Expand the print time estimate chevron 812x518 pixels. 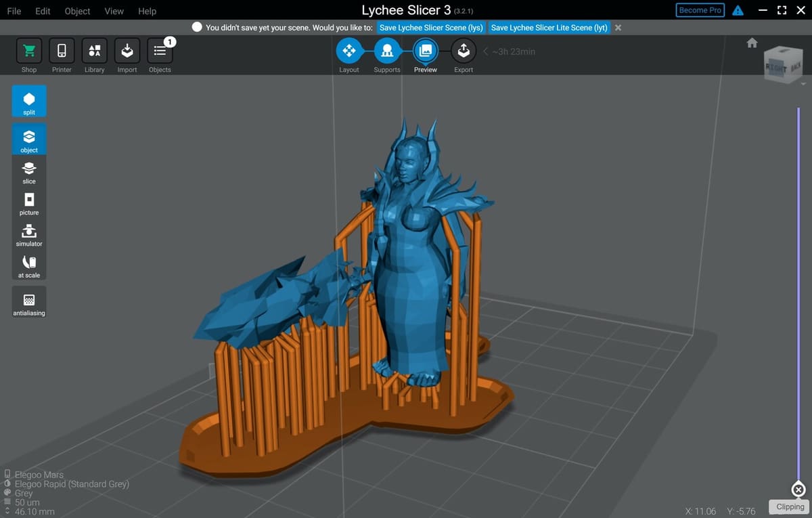pyautogui.click(x=485, y=51)
